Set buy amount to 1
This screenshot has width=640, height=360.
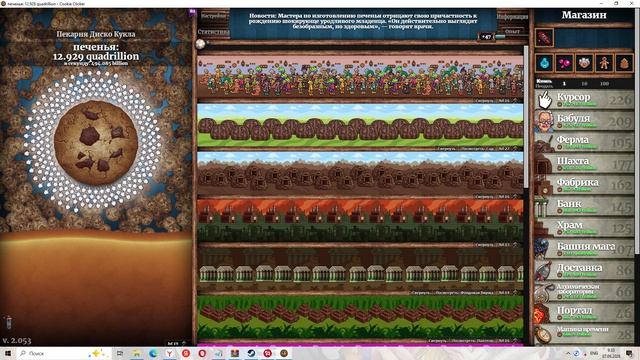click(564, 84)
